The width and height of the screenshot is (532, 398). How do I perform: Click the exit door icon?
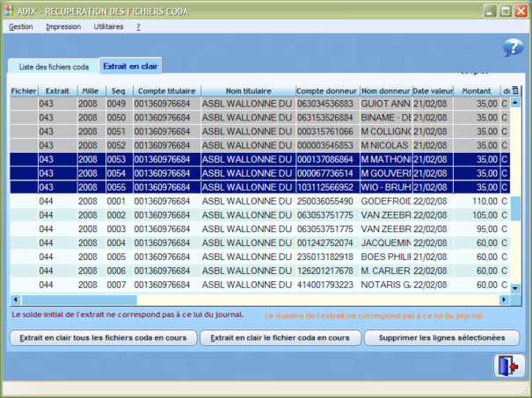pos(508,367)
